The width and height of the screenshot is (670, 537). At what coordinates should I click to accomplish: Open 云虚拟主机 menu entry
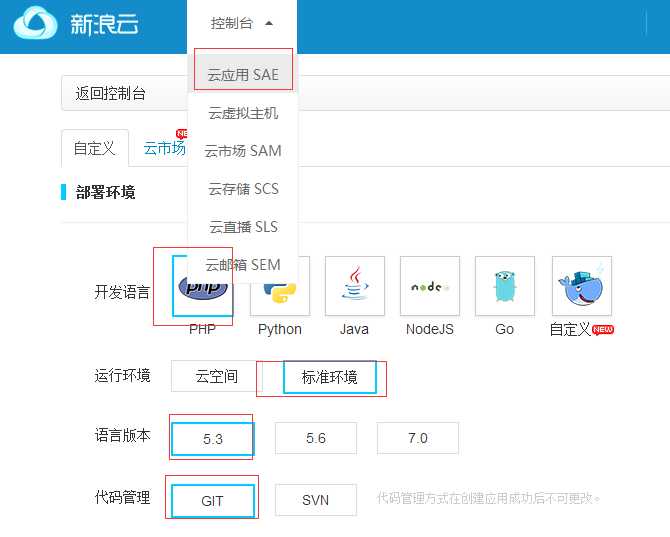[x=243, y=113]
